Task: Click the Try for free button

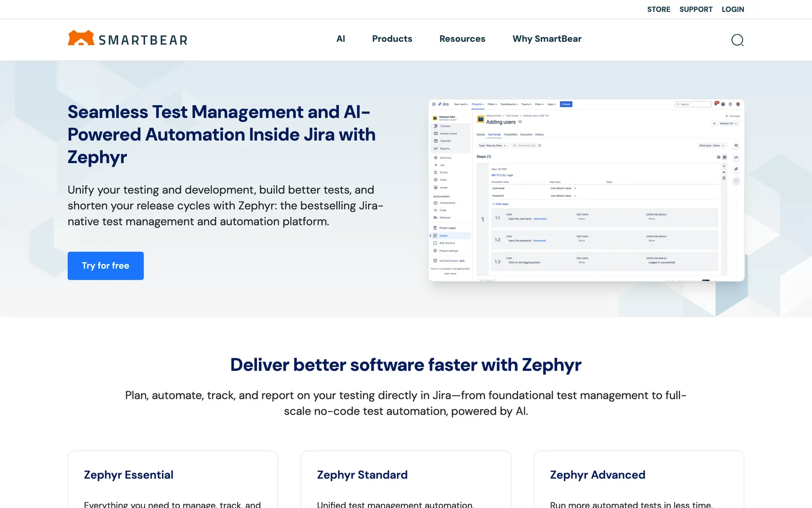Action: coord(106,266)
